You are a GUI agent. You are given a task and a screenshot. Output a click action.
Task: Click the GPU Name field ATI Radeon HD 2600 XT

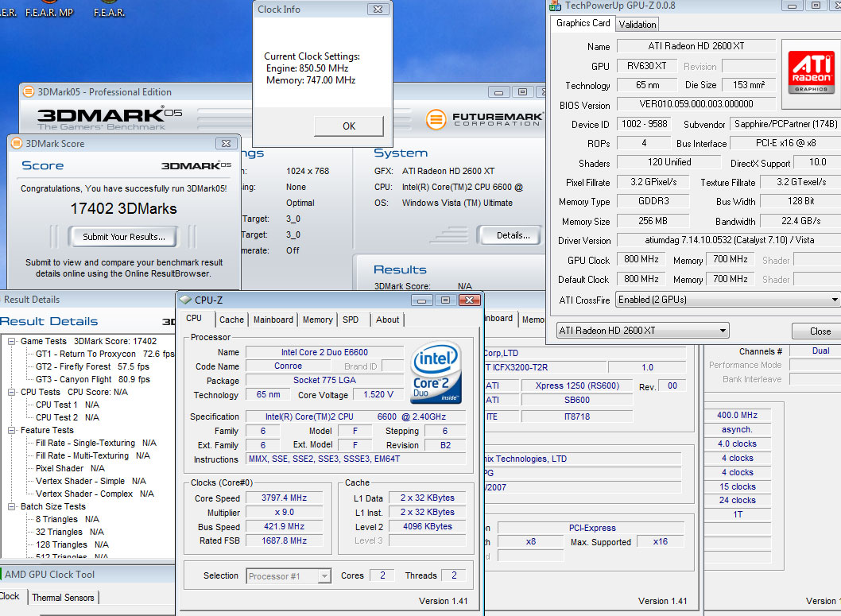tap(696, 46)
